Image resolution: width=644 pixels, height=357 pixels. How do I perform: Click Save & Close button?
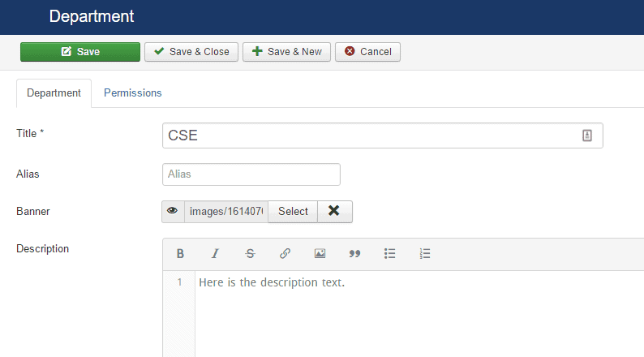click(x=191, y=52)
